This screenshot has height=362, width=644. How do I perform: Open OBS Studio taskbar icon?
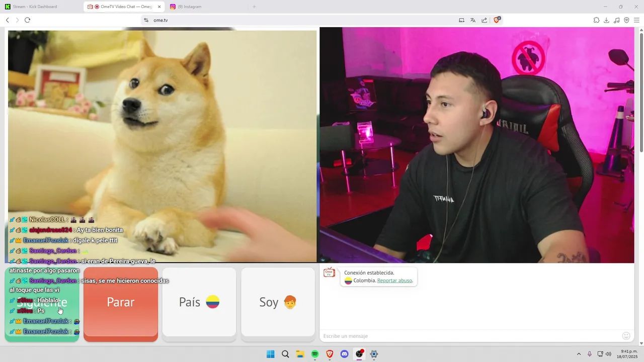tap(359, 354)
